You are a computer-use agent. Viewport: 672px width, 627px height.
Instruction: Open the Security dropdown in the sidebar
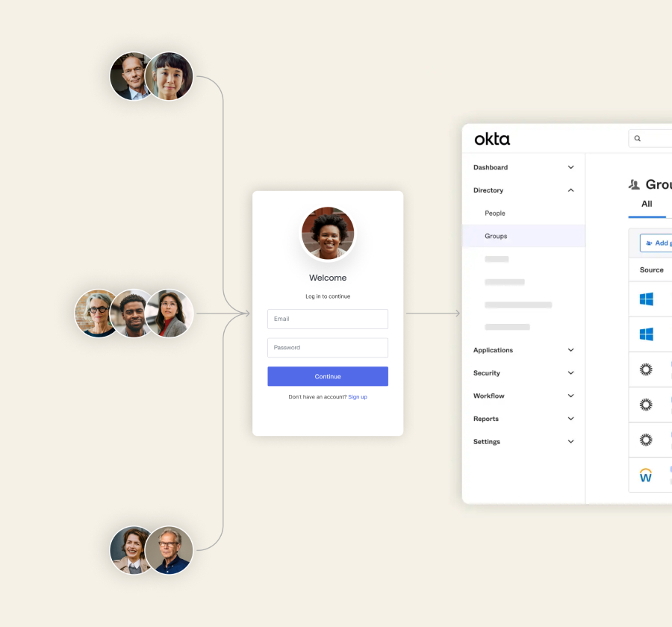pyautogui.click(x=570, y=373)
